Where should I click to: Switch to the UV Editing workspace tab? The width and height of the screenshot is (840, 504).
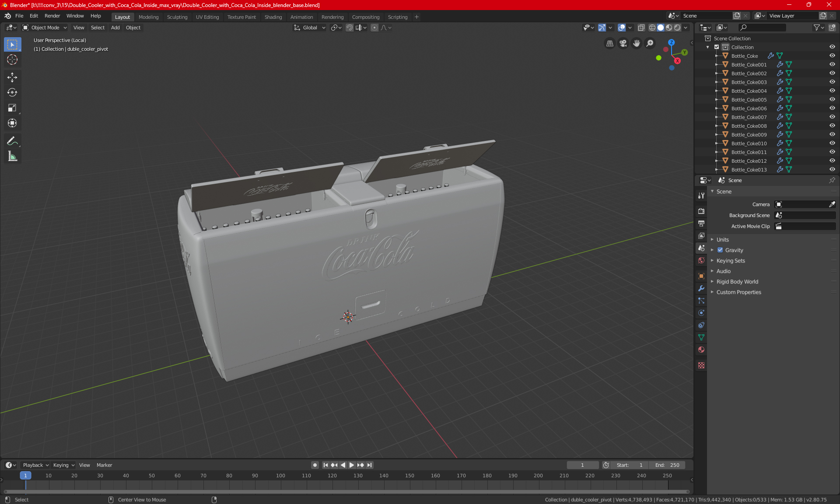207,17
